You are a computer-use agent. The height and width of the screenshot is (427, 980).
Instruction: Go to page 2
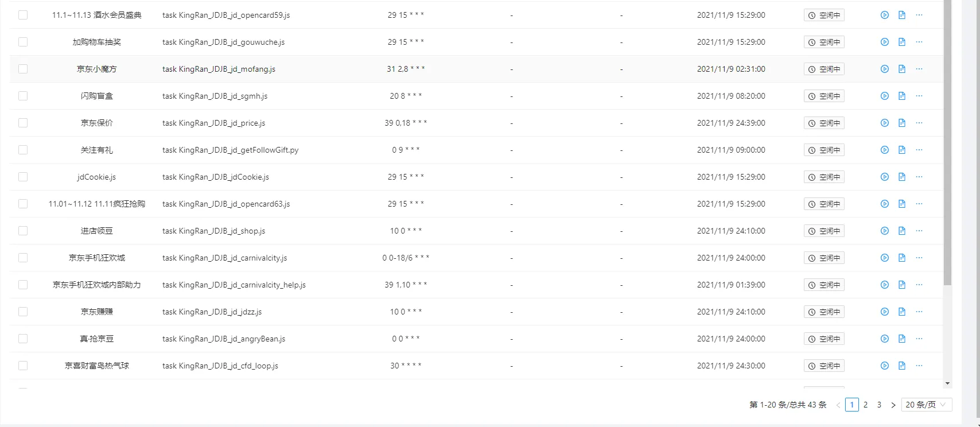click(x=865, y=405)
